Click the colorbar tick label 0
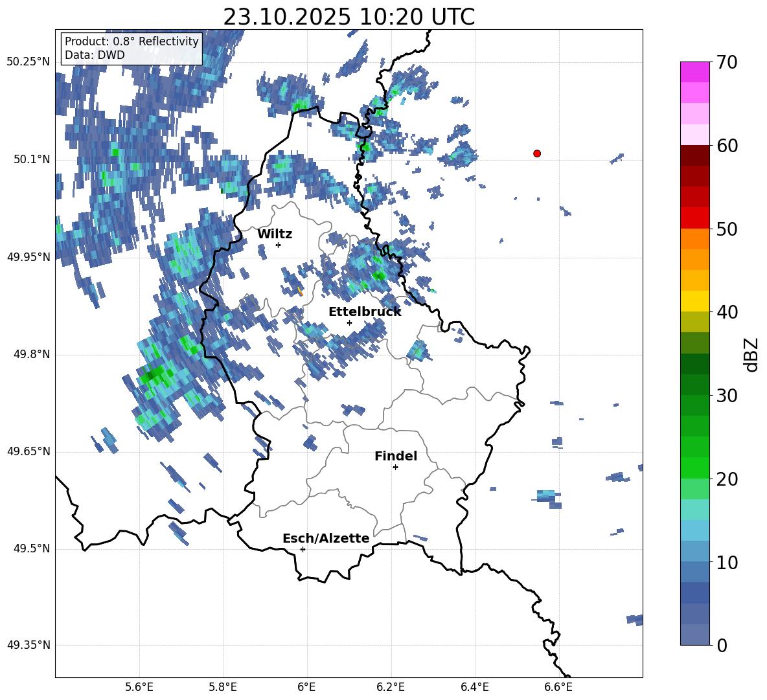The width and height of the screenshot is (767, 700). pyautogui.click(x=722, y=646)
